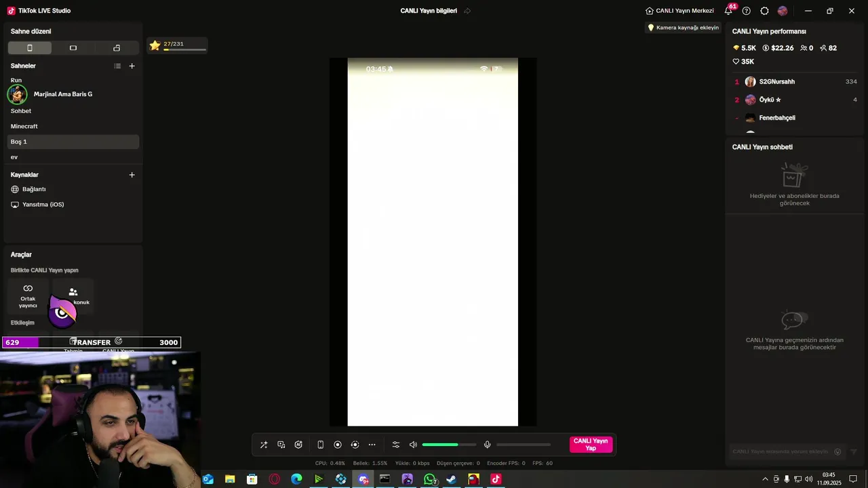Click the phone mirroring toolbar icon
The width and height of the screenshot is (868, 488).
(x=321, y=445)
